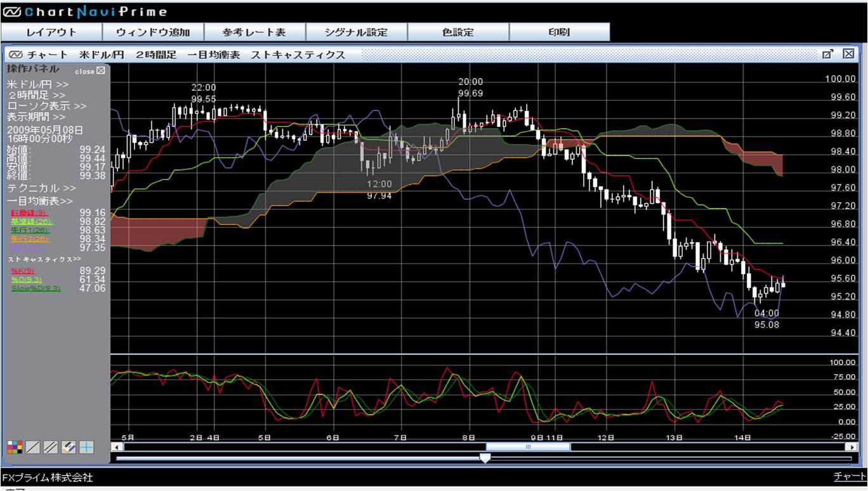Click the 22:00 99.55 high price label
Screen dimensions: 868x491
point(203,93)
